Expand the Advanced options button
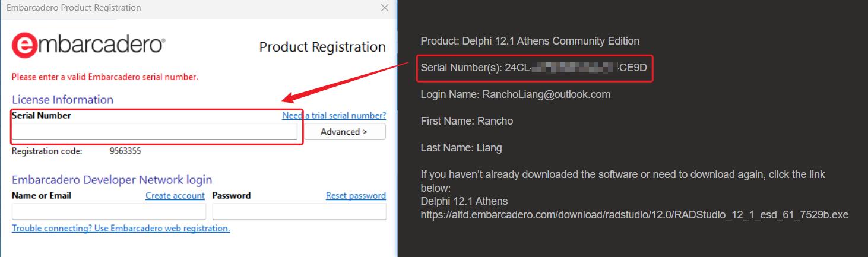868x257 pixels. click(x=344, y=132)
